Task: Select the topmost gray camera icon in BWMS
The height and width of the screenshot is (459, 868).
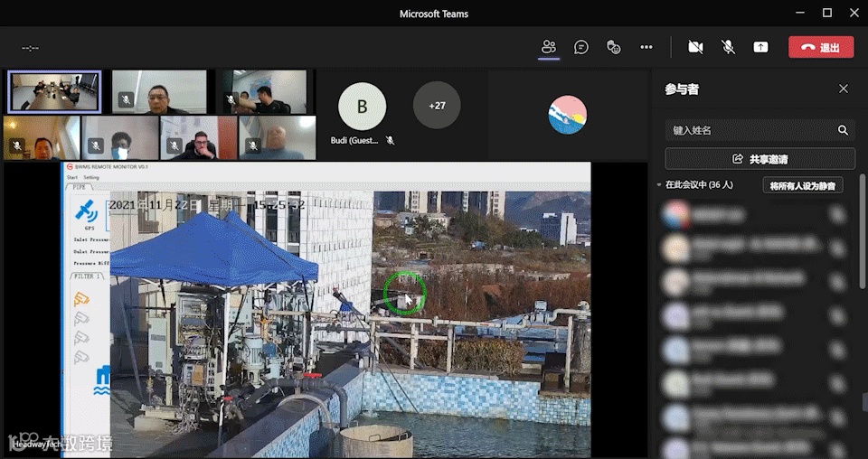Action: [x=81, y=319]
